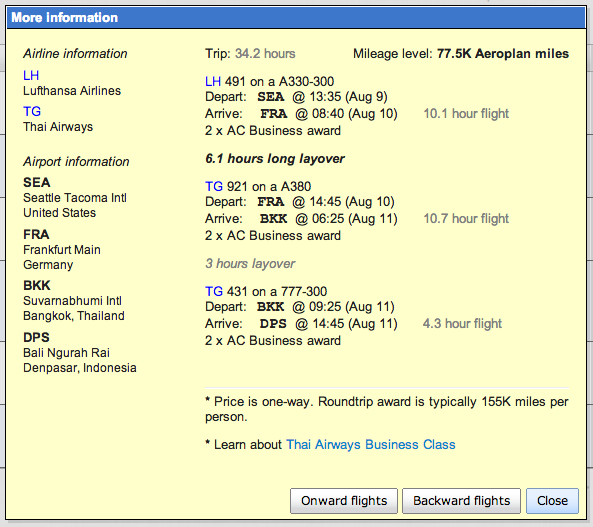Screen dimensions: 593x527
Task: Click 'Bangkok, Thailand' location text
Action: tap(74, 316)
